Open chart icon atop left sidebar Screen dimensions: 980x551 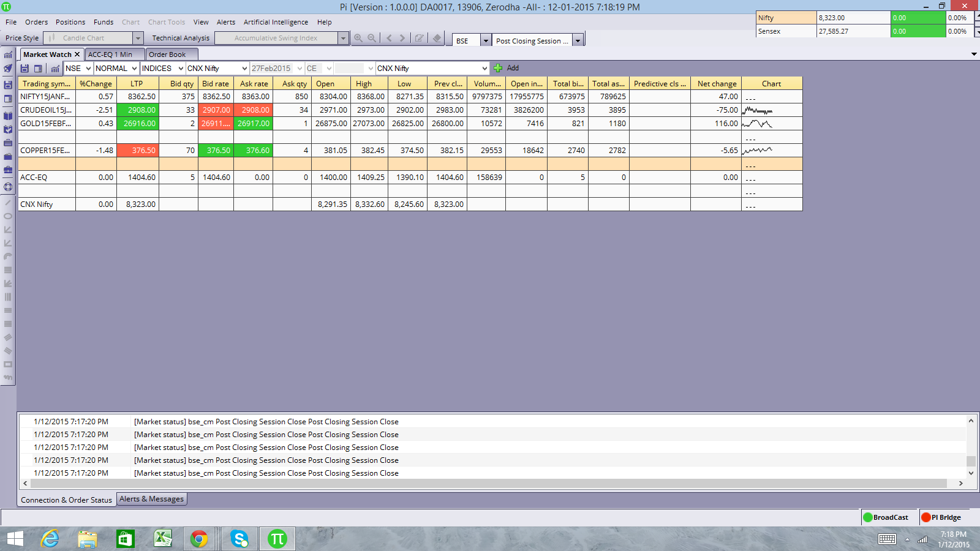click(x=8, y=55)
